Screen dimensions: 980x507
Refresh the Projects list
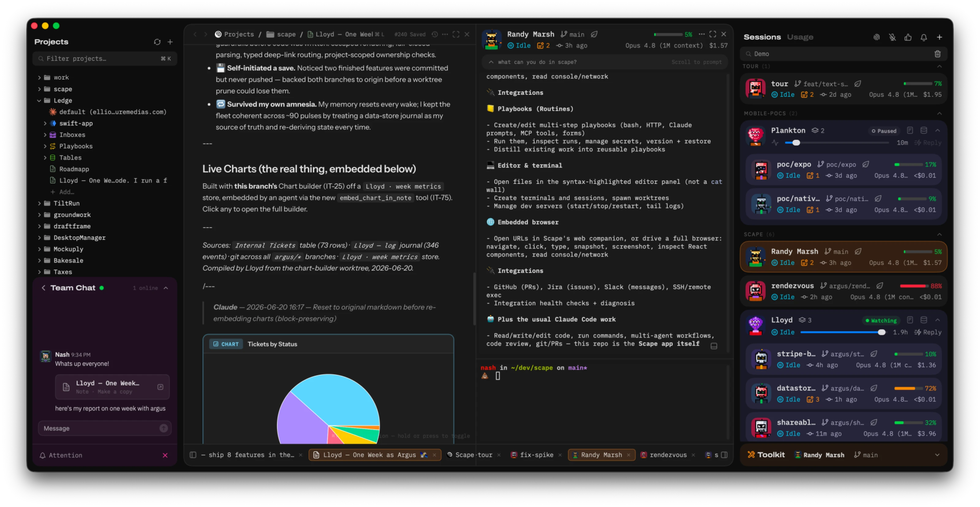click(x=157, y=42)
